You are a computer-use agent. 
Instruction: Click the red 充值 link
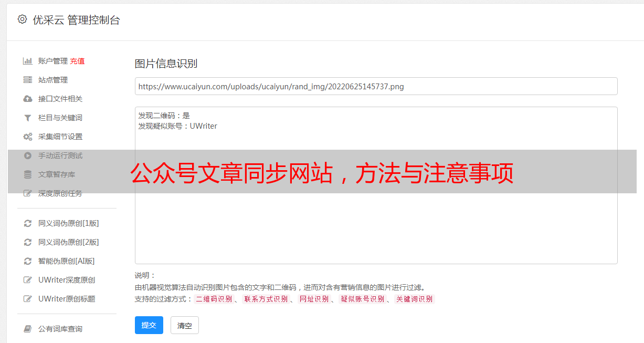[x=77, y=61]
